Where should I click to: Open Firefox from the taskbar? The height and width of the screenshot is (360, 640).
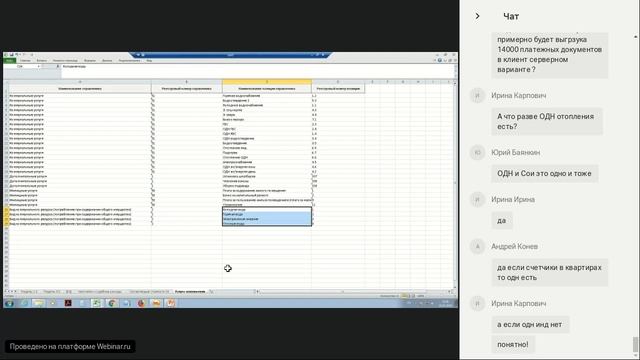click(141, 303)
